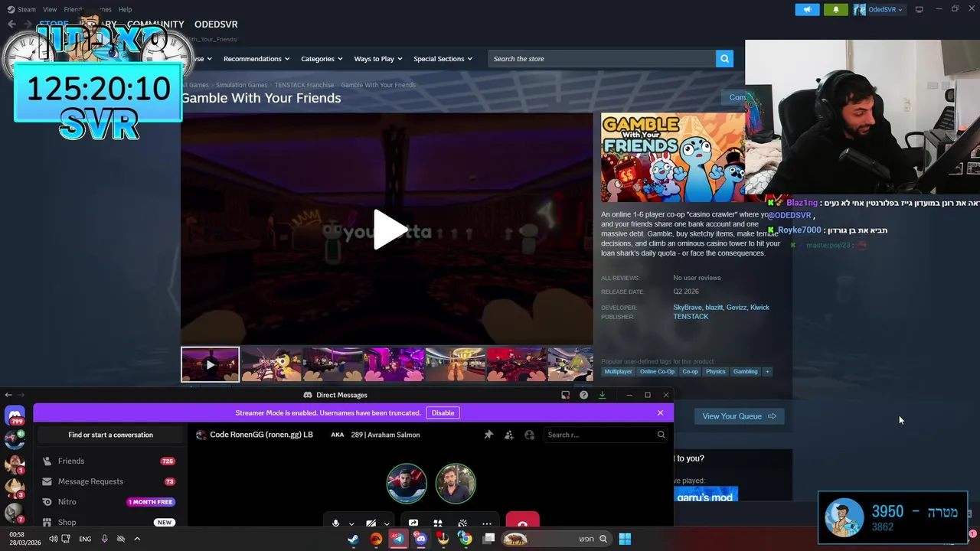Open Steam from Windows taskbar
980x551 pixels.
click(x=353, y=539)
